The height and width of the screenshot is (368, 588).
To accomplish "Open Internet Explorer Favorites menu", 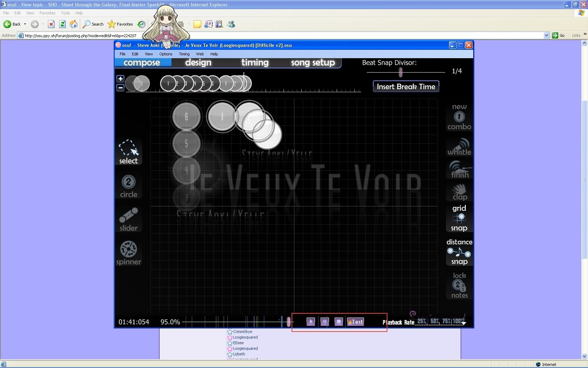I will pyautogui.click(x=47, y=13).
